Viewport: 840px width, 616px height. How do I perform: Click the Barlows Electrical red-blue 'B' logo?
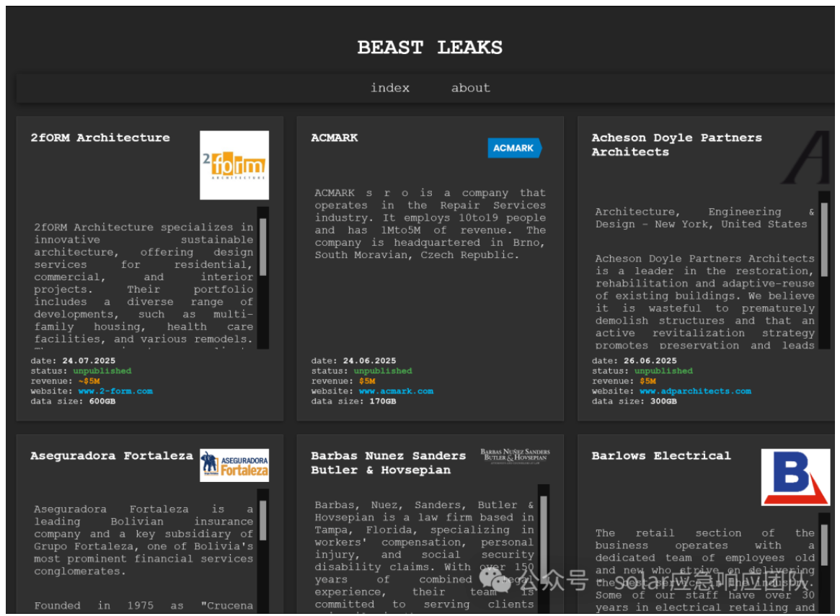click(x=795, y=477)
